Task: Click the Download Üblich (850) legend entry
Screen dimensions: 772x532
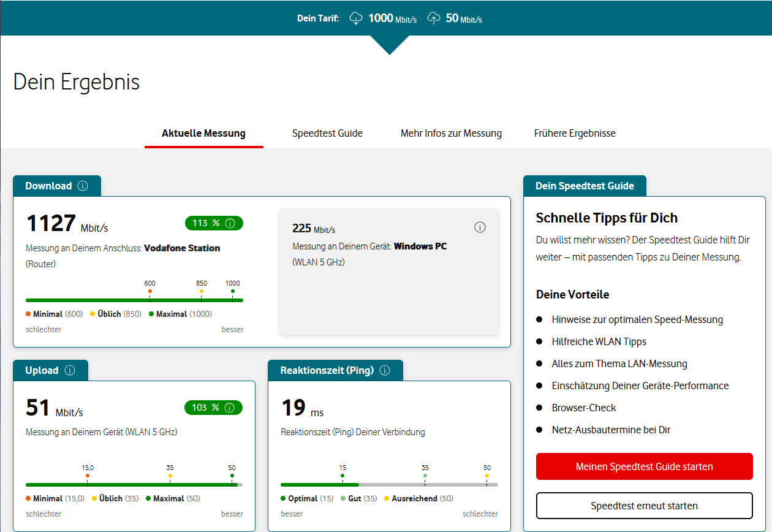Action: 116,314
